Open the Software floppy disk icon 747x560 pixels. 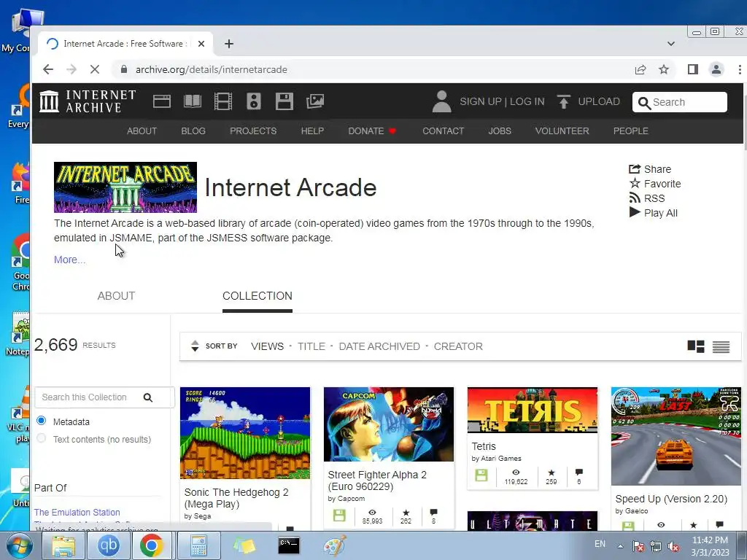pyautogui.click(x=285, y=101)
